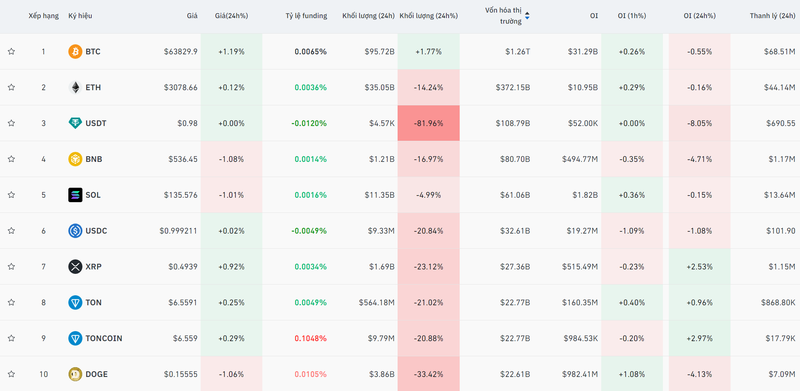Click the USDC coin icon
The image size is (800, 391).
coord(75,231)
